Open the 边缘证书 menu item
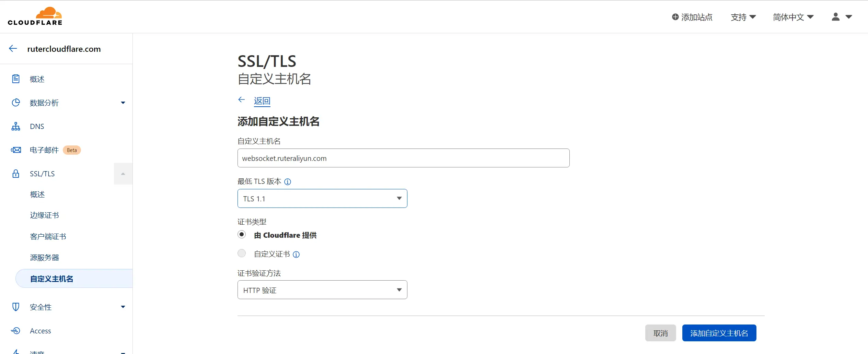868x354 pixels. (x=44, y=215)
